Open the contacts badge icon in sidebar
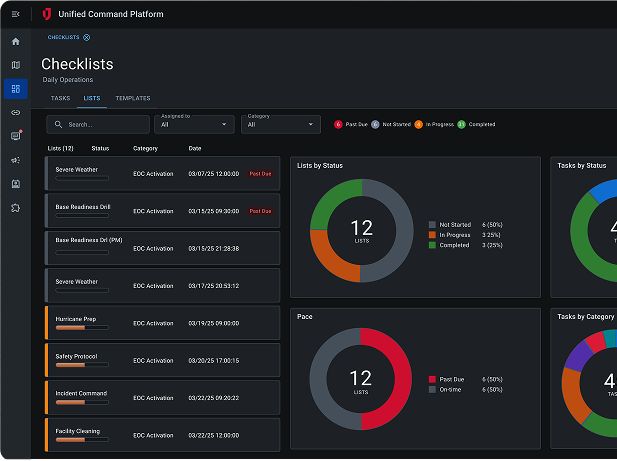 click(x=15, y=184)
